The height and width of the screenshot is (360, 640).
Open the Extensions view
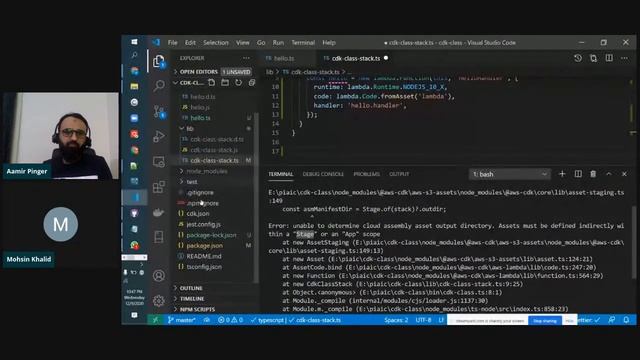(159, 187)
